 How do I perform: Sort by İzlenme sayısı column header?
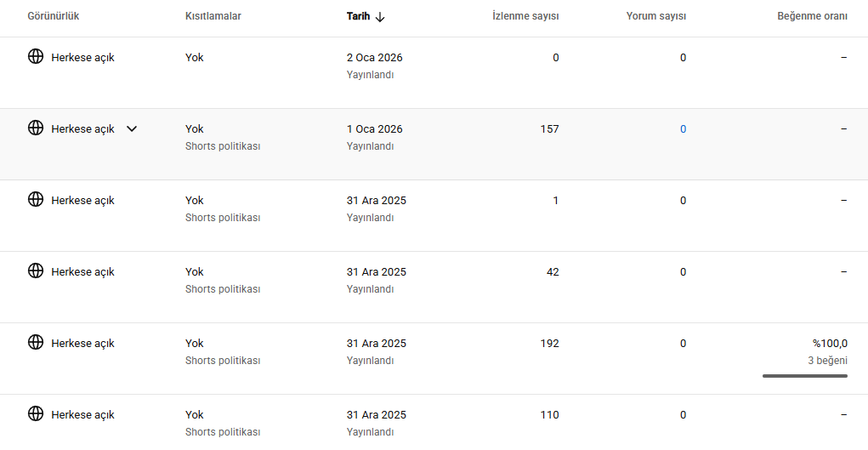tap(525, 16)
